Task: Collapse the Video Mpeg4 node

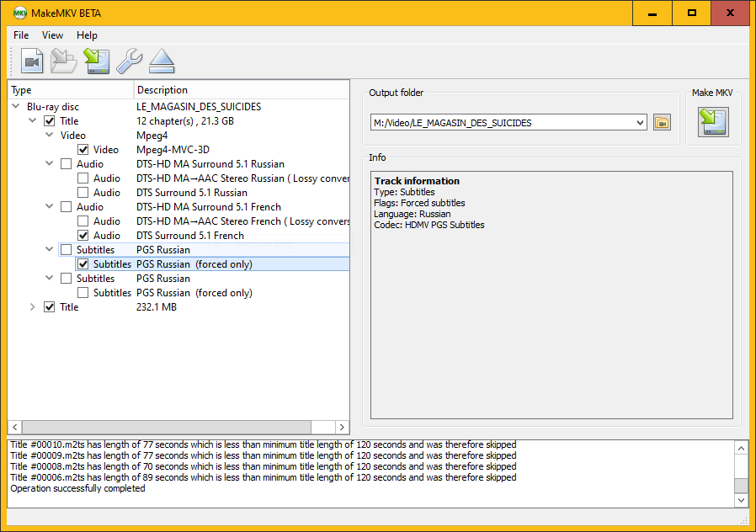Action: click(x=49, y=136)
